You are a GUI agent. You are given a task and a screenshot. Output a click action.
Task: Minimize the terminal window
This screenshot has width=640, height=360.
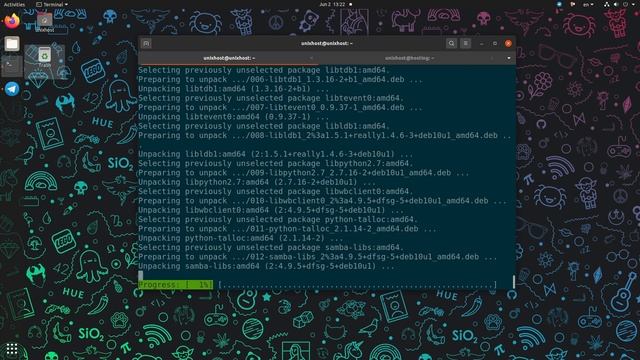[x=482, y=43]
